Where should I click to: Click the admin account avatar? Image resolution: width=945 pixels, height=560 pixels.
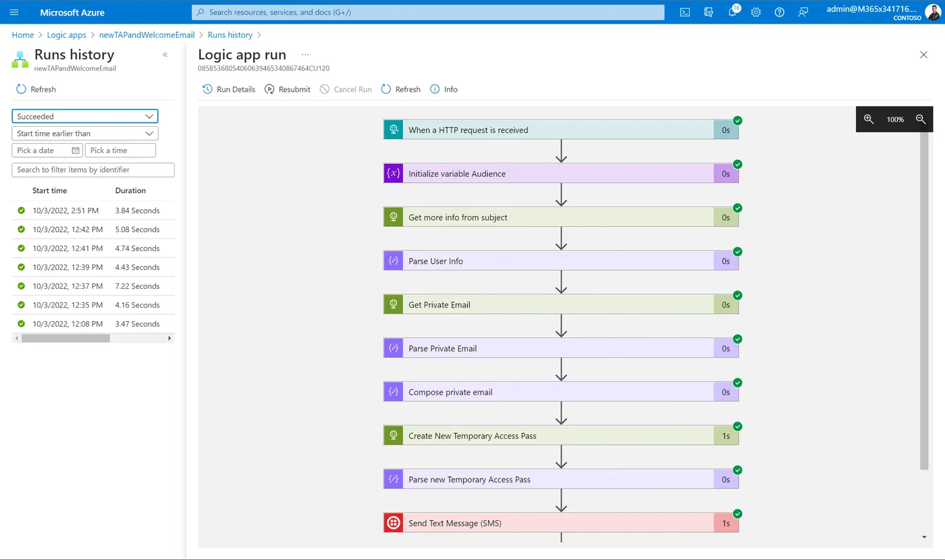click(932, 12)
